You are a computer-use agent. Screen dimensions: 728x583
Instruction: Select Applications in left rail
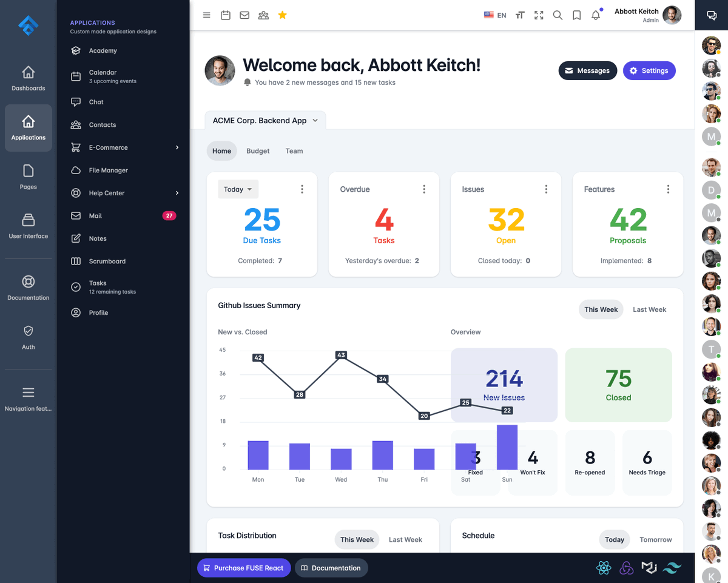point(29,128)
